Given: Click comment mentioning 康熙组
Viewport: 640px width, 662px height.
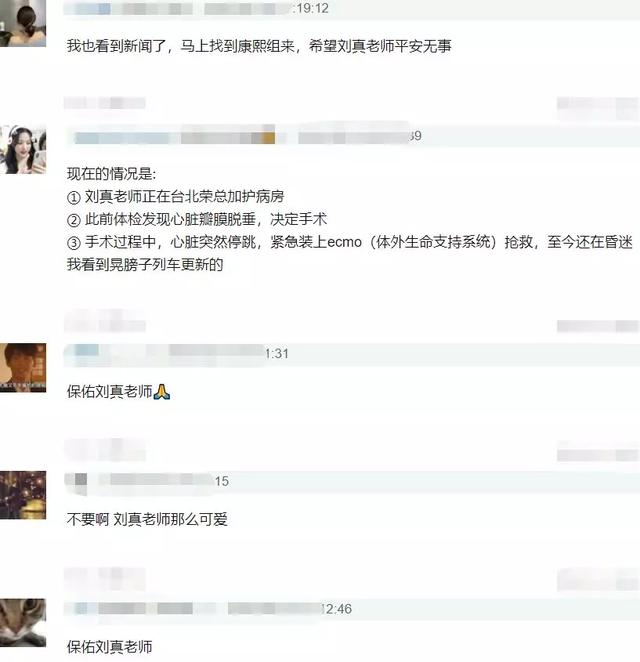Looking at the screenshot, I should tap(259, 46).
